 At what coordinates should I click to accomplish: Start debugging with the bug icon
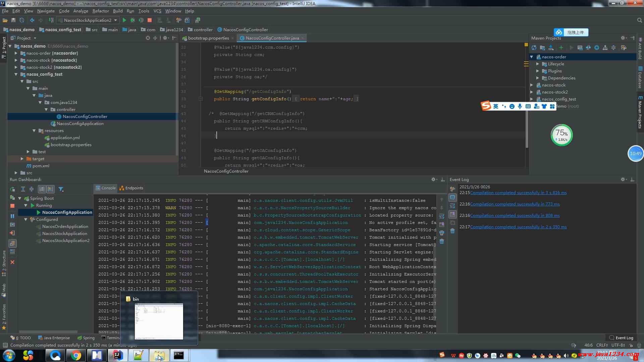pyautogui.click(x=133, y=20)
